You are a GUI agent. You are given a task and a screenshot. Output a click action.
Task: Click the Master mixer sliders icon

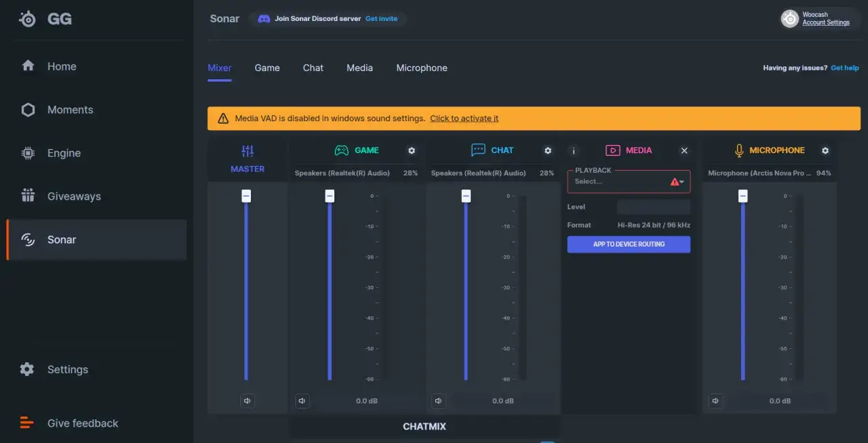coord(248,151)
